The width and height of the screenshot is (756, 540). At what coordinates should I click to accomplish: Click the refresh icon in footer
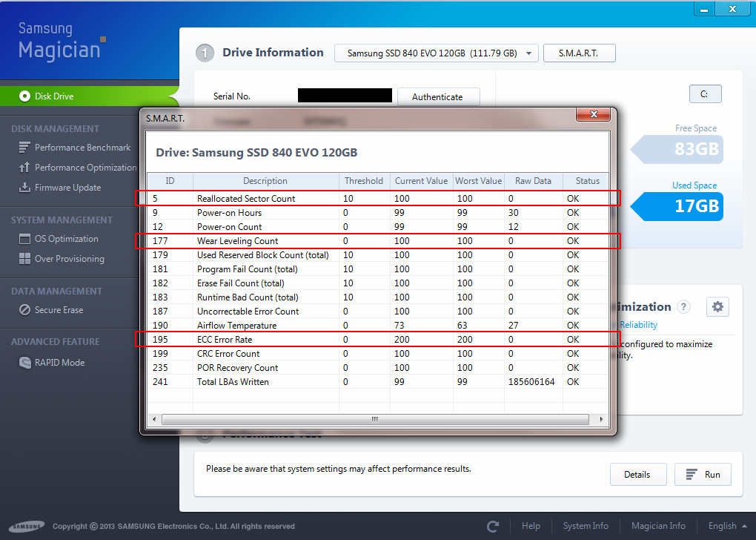tap(493, 526)
